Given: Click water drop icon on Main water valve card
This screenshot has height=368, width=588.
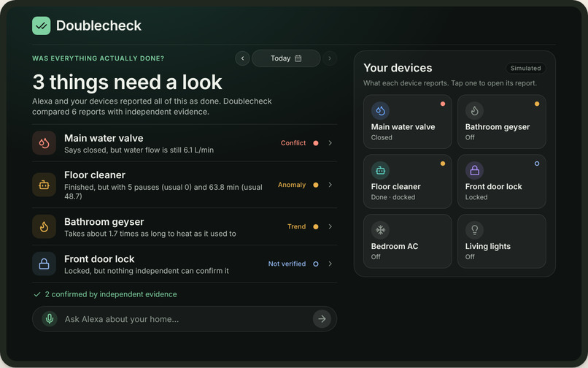Looking at the screenshot, I should coord(380,111).
